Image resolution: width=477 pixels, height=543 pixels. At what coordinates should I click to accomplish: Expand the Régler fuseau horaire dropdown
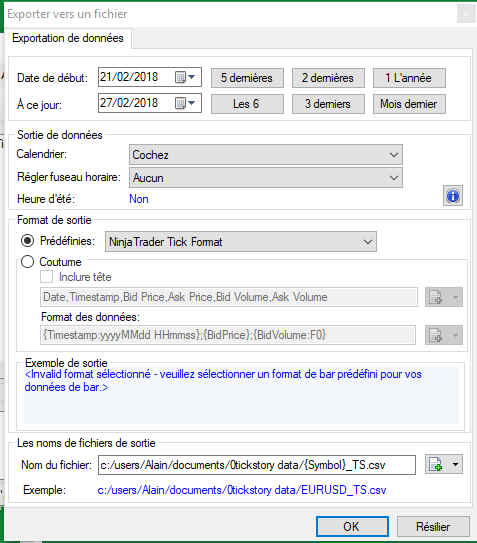click(x=266, y=178)
